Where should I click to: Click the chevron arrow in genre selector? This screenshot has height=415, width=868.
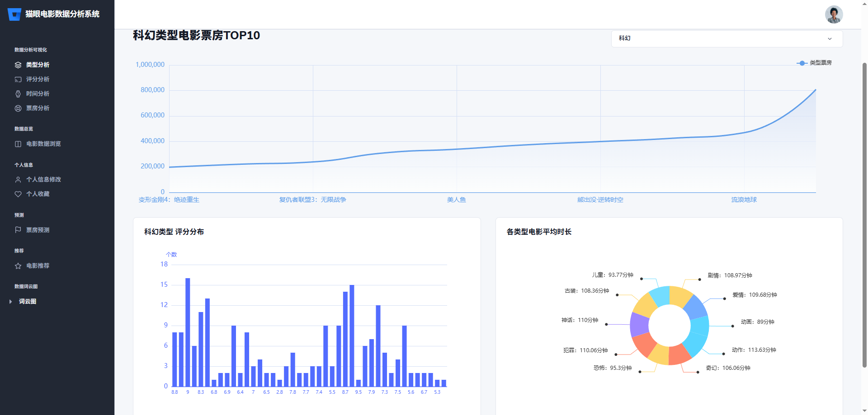tap(830, 39)
